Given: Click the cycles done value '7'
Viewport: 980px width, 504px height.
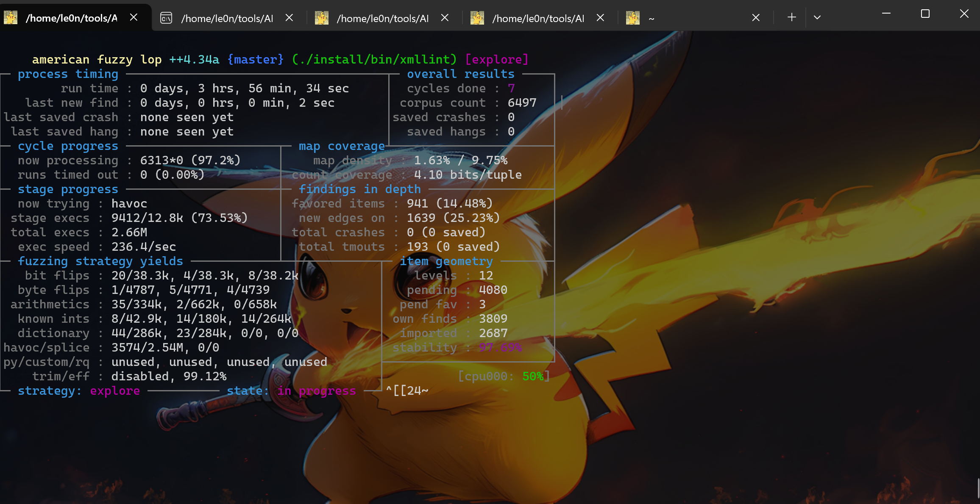Looking at the screenshot, I should (x=511, y=89).
